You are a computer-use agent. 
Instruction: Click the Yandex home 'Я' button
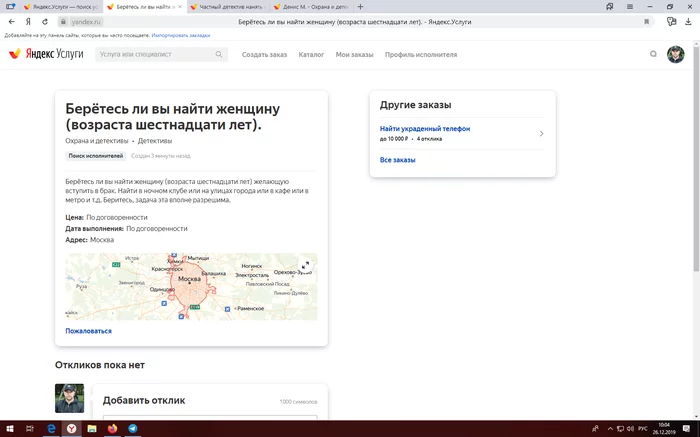coord(28,21)
